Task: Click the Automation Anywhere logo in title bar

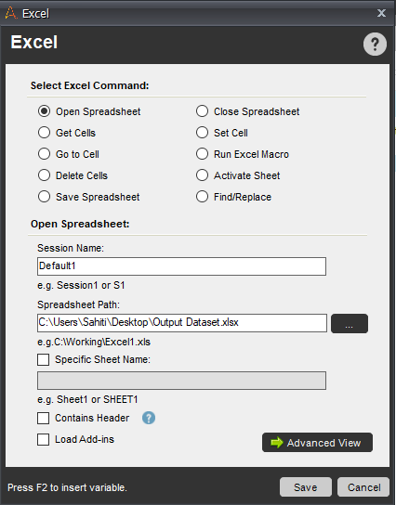Action: point(10,13)
